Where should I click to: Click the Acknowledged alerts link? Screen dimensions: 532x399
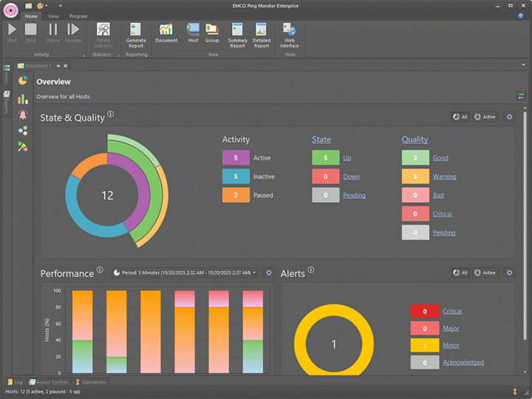(x=463, y=362)
